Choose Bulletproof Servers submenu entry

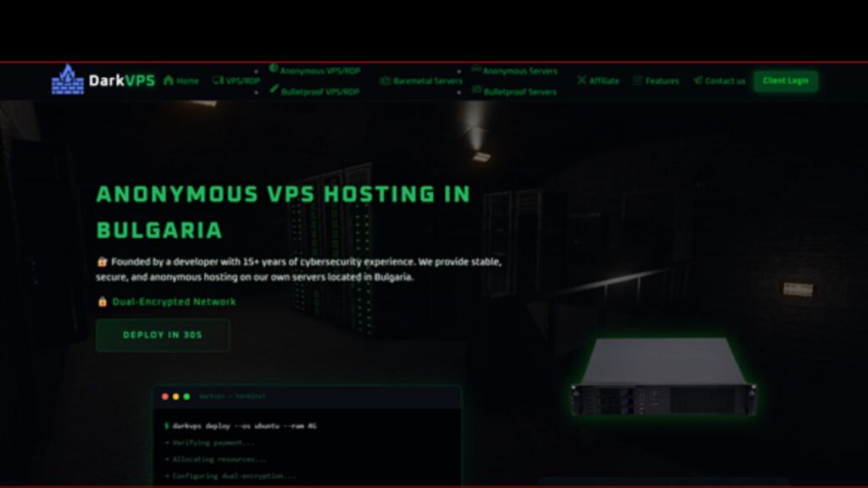pos(515,91)
